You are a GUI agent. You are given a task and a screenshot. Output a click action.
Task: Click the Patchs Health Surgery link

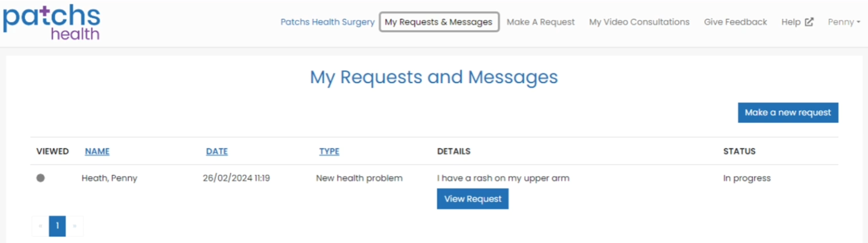(327, 22)
